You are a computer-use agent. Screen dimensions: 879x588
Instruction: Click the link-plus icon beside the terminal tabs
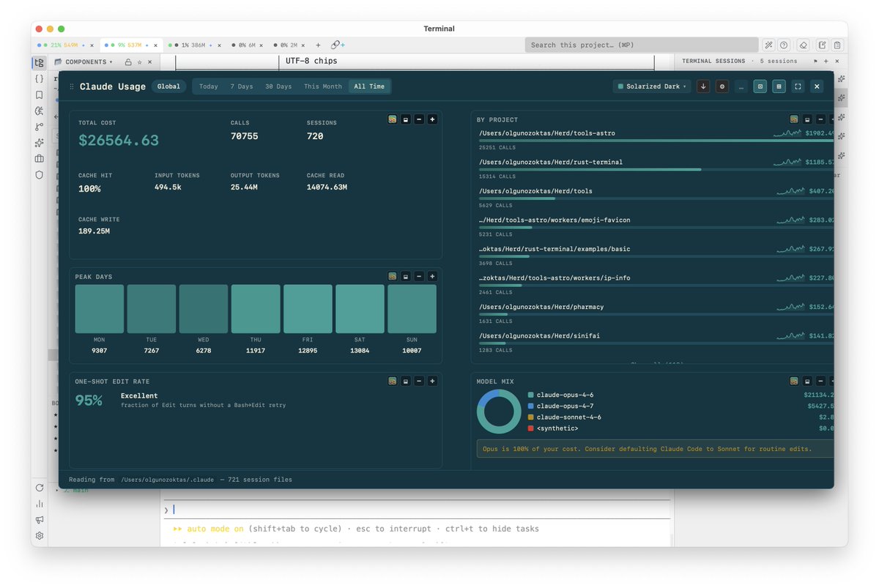click(338, 45)
